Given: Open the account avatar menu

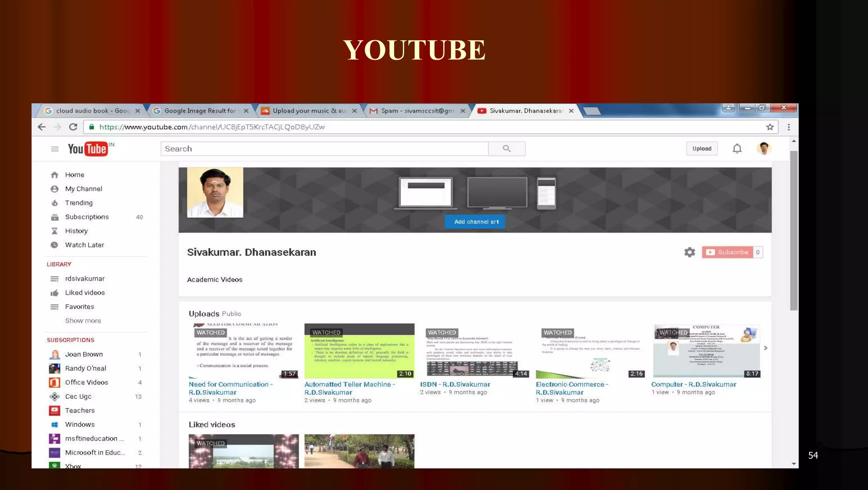Looking at the screenshot, I should click(x=764, y=148).
